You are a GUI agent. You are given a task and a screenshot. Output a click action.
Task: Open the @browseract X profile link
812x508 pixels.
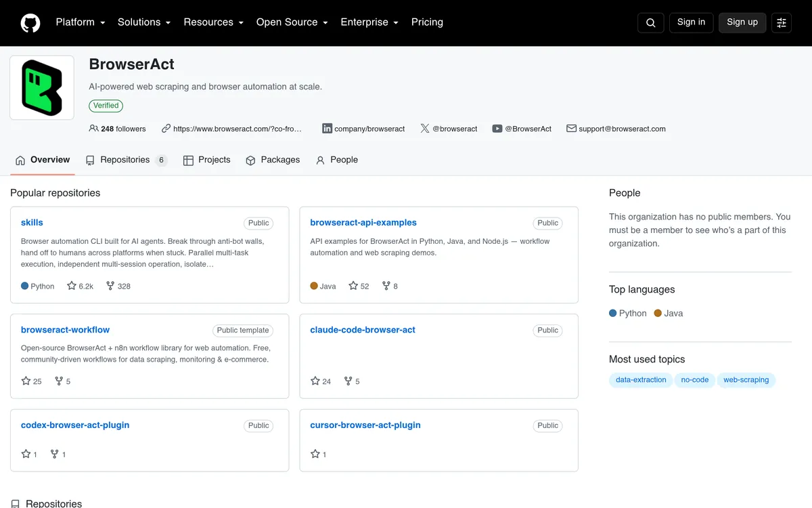(x=455, y=129)
